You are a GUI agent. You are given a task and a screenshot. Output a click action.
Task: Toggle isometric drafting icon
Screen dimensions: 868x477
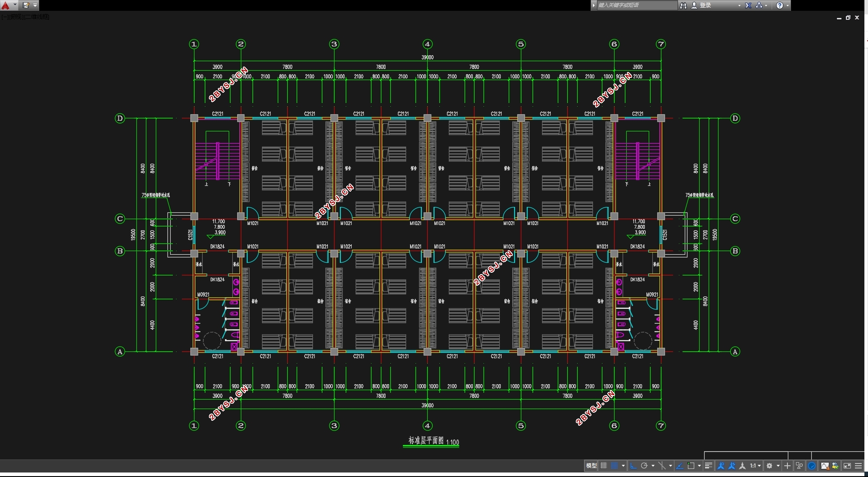662,466
